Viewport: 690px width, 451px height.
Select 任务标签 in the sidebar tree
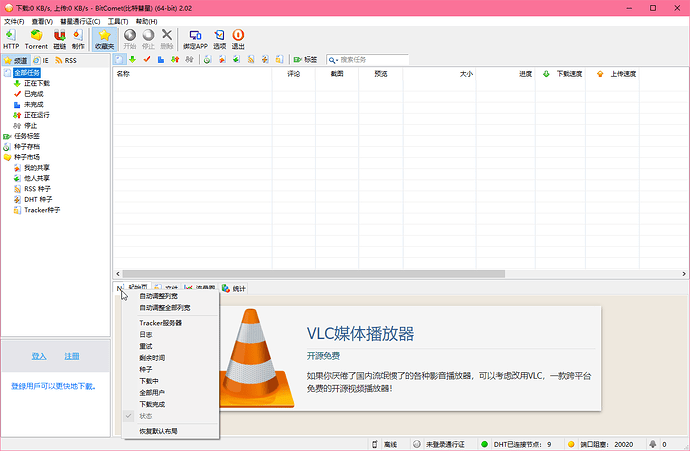[27, 136]
